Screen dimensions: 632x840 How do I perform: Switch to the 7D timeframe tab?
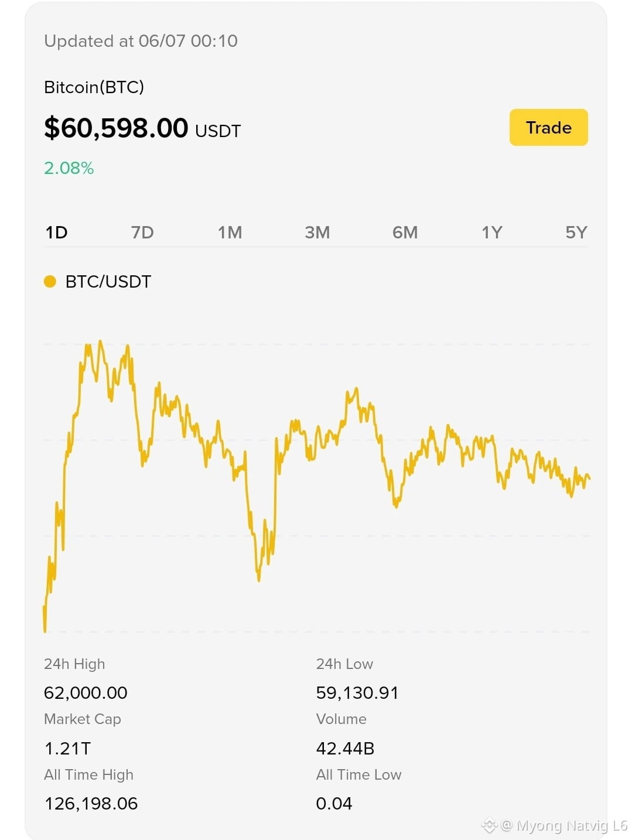tap(142, 233)
